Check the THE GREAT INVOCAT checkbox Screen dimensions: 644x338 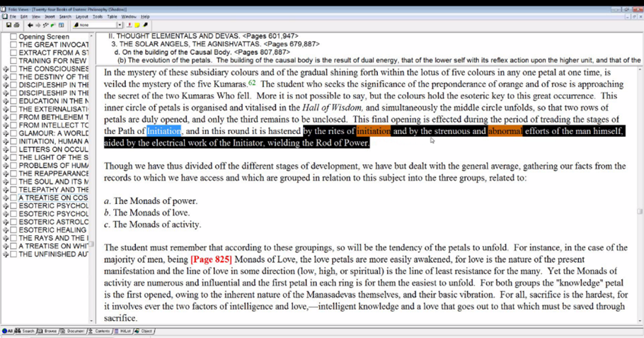13,45
